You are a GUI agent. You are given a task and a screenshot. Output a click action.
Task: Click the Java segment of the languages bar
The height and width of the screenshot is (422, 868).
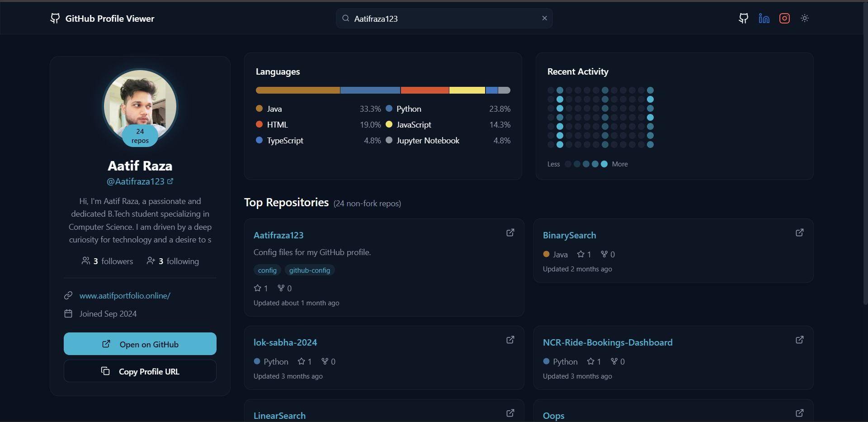click(297, 90)
